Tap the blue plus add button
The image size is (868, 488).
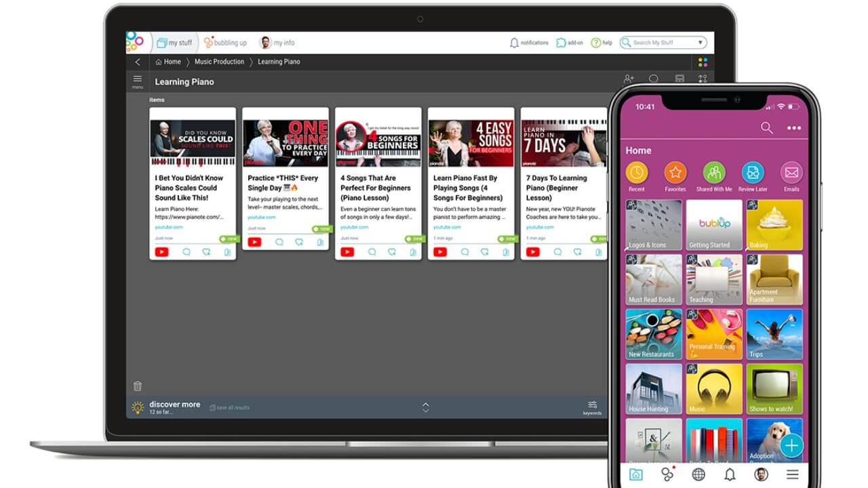coord(791,445)
